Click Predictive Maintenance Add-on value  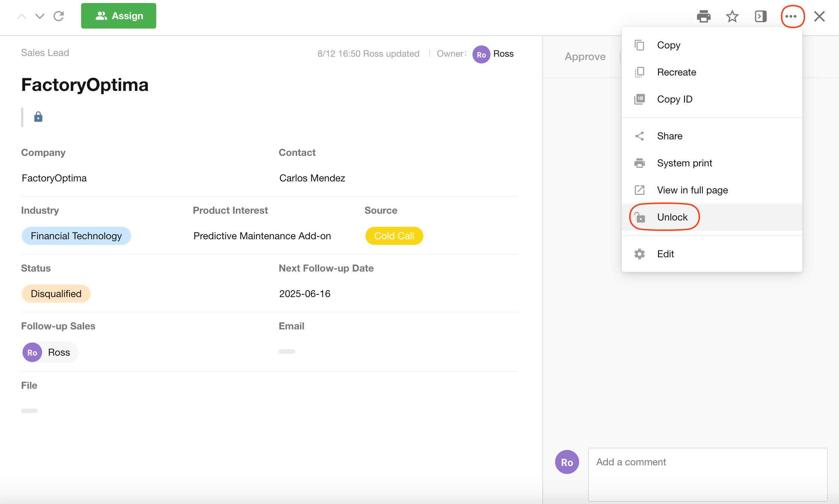[262, 236]
